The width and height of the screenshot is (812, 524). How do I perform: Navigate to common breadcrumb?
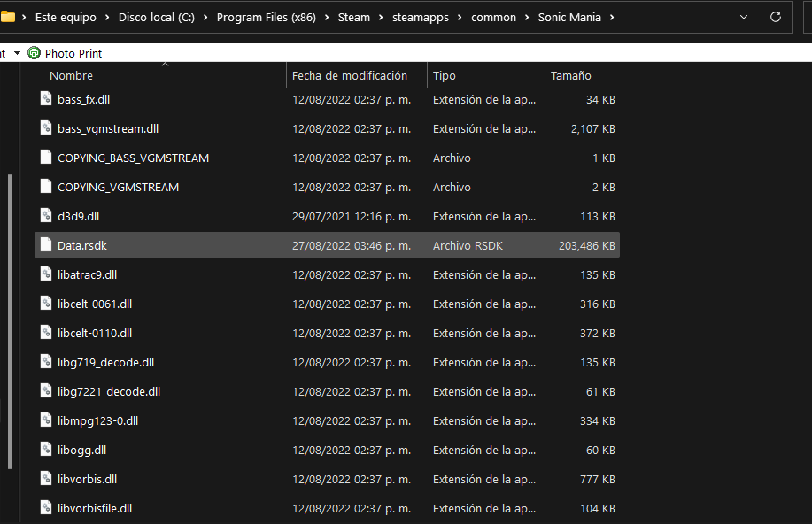493,17
